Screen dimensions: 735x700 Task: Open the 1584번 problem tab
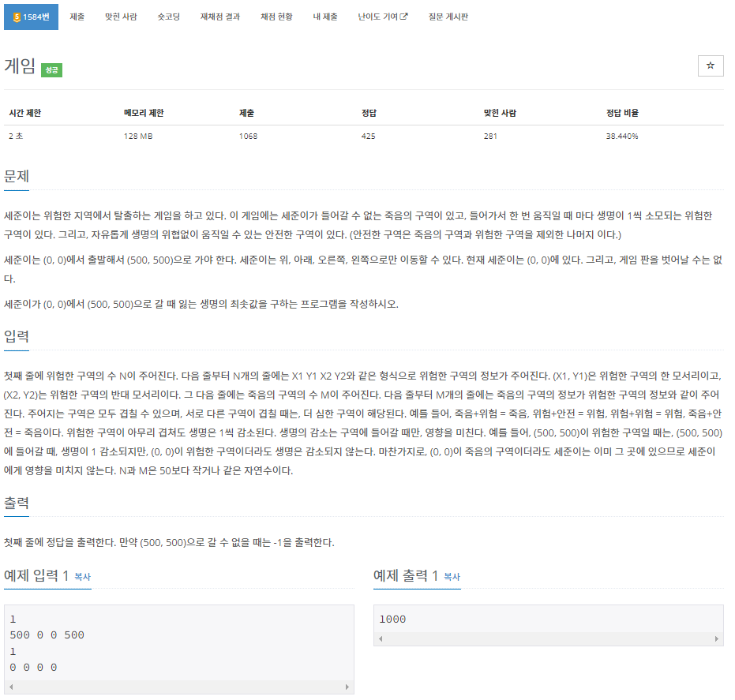[x=31, y=17]
